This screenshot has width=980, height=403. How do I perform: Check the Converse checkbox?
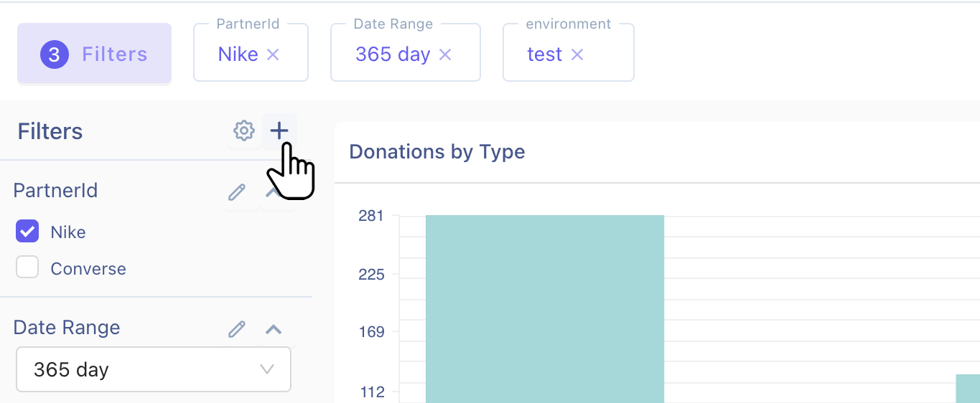[27, 268]
